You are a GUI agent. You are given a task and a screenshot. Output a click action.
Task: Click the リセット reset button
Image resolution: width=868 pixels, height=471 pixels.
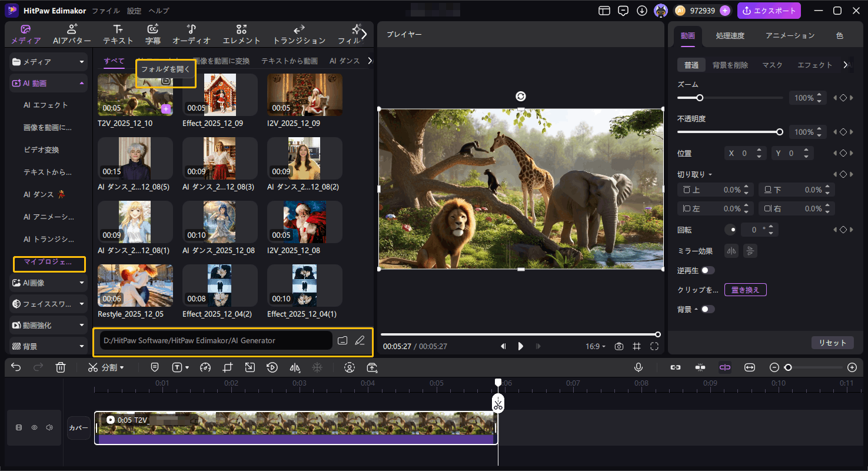(x=832, y=343)
